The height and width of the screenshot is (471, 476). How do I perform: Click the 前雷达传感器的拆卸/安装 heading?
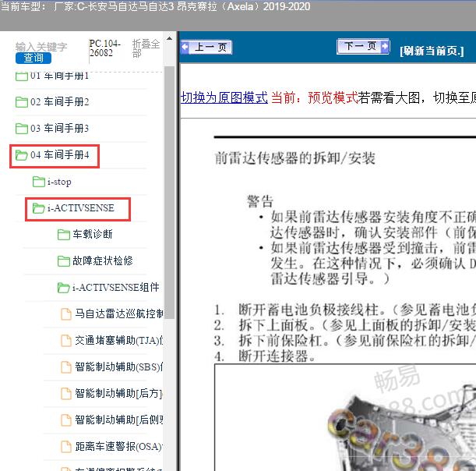point(294,158)
